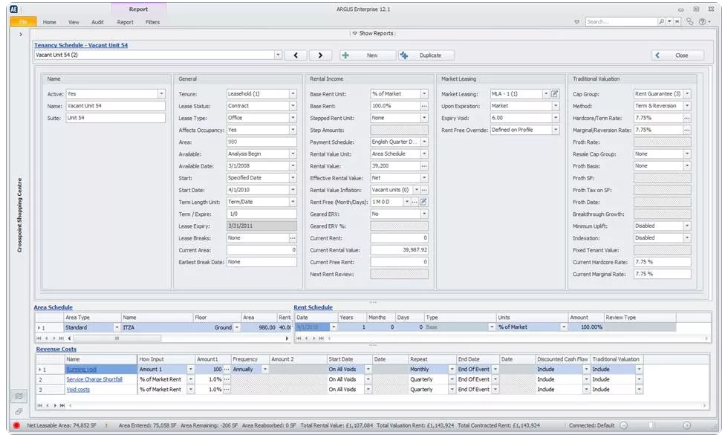Click the Marginal/Reversion Rate ellipsis button
The height and width of the screenshot is (440, 728).
(x=687, y=130)
